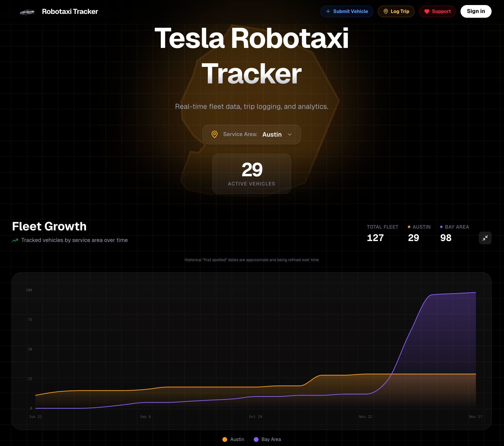Open the Service Area Austin dropdown
504x446 pixels.
point(252,135)
